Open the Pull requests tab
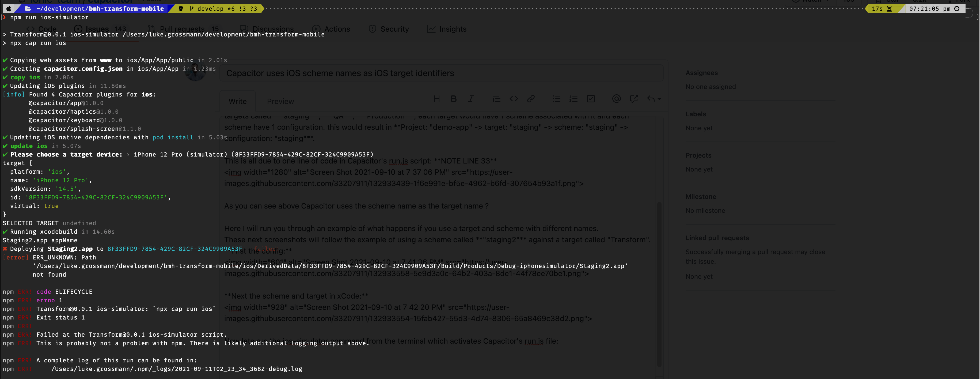The width and height of the screenshot is (980, 379). coord(182,29)
